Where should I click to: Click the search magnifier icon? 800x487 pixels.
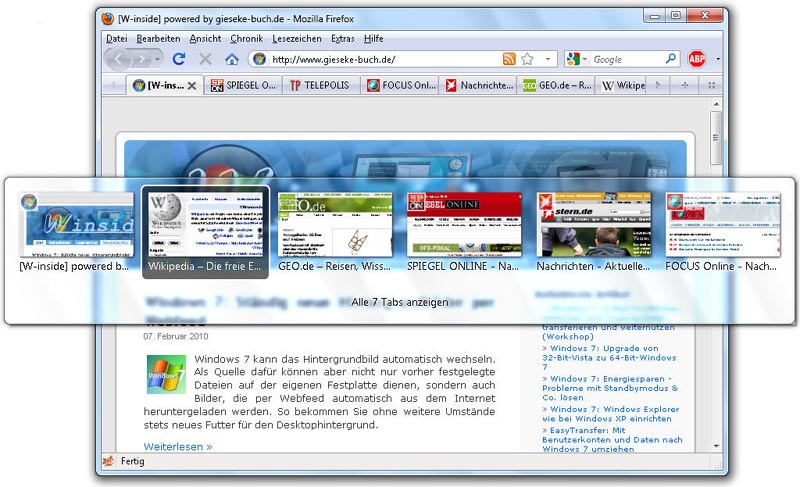click(x=671, y=60)
